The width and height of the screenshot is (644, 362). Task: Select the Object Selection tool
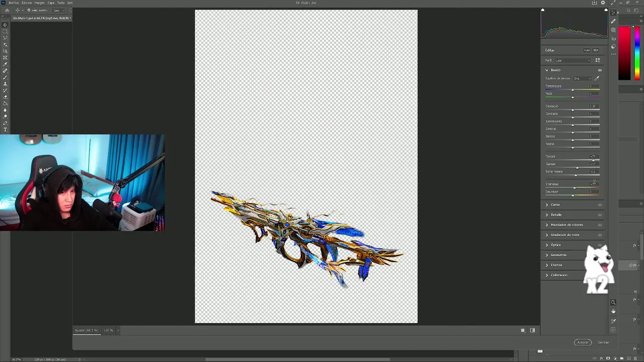click(x=6, y=44)
